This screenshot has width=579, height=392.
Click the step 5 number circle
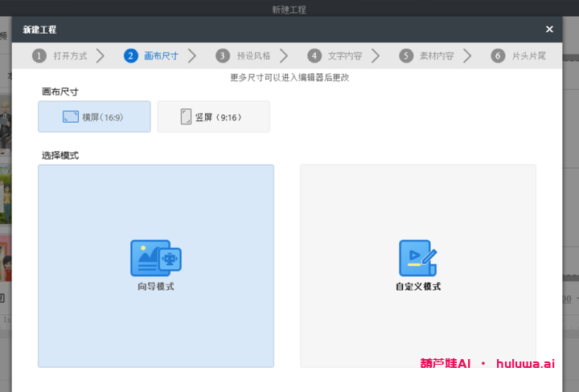click(406, 56)
